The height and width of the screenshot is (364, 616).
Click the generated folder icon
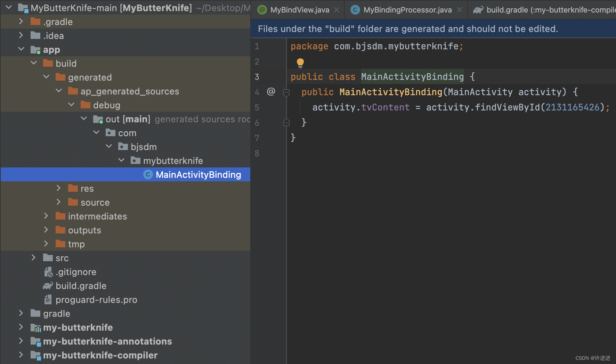point(60,77)
